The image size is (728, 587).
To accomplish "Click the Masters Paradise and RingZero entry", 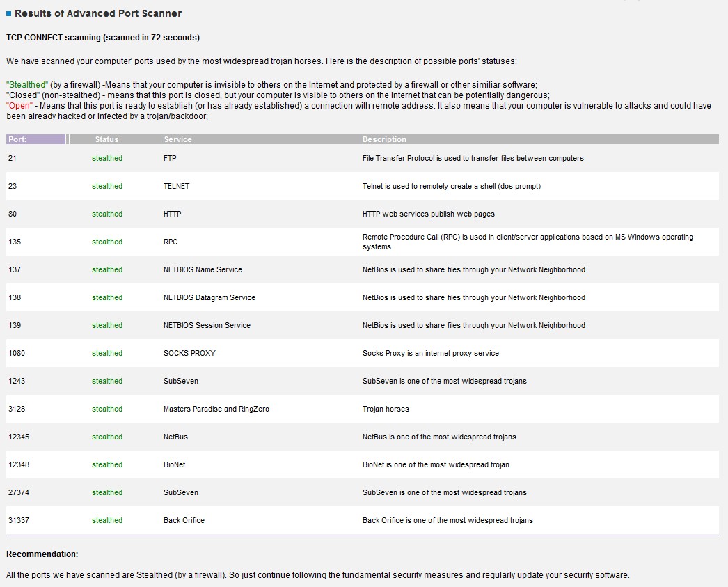I will point(216,409).
